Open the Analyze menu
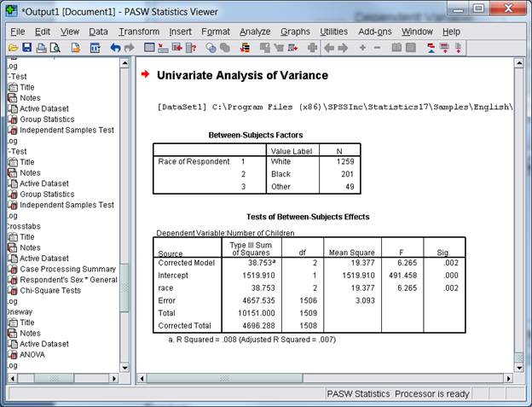 pos(255,32)
